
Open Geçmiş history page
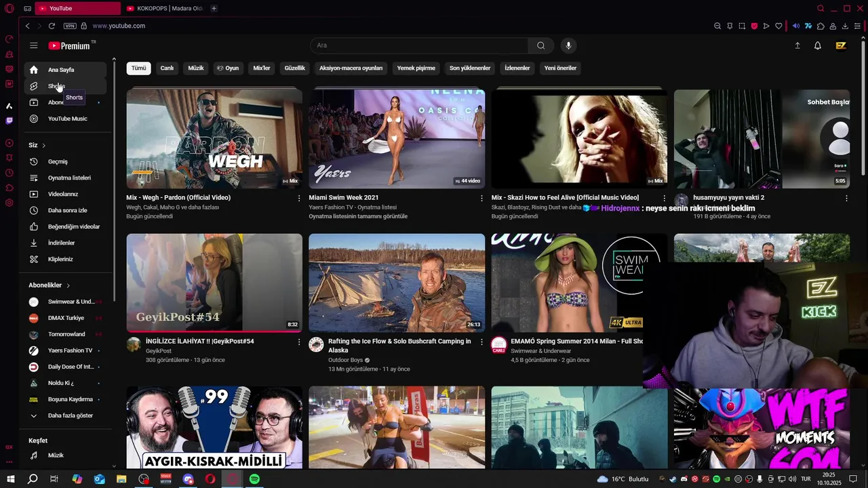(x=66, y=162)
